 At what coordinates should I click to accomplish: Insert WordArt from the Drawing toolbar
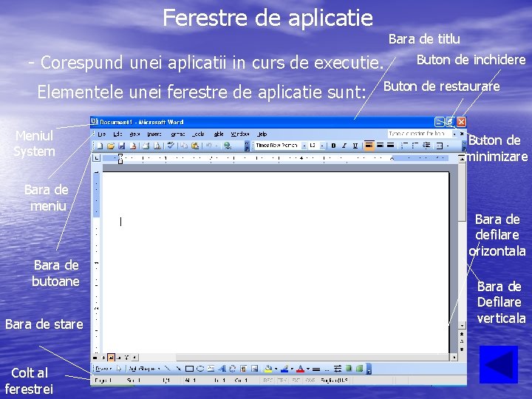[x=222, y=369]
